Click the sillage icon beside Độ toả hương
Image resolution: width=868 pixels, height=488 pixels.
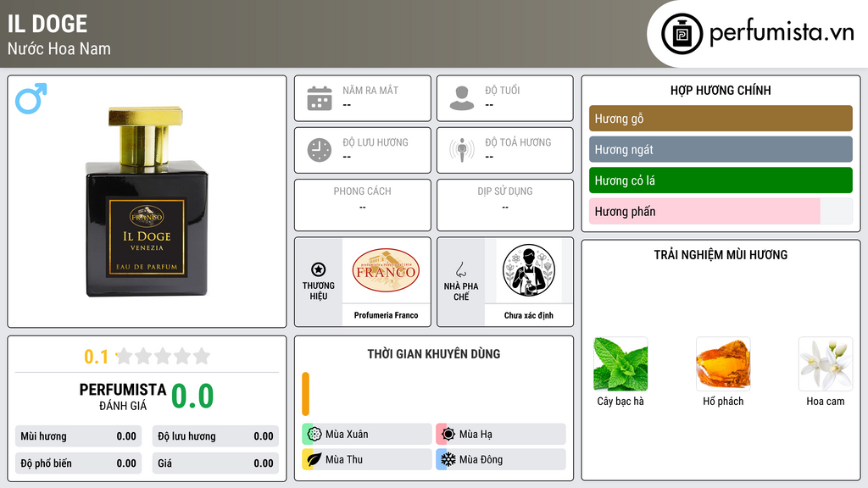(x=462, y=150)
